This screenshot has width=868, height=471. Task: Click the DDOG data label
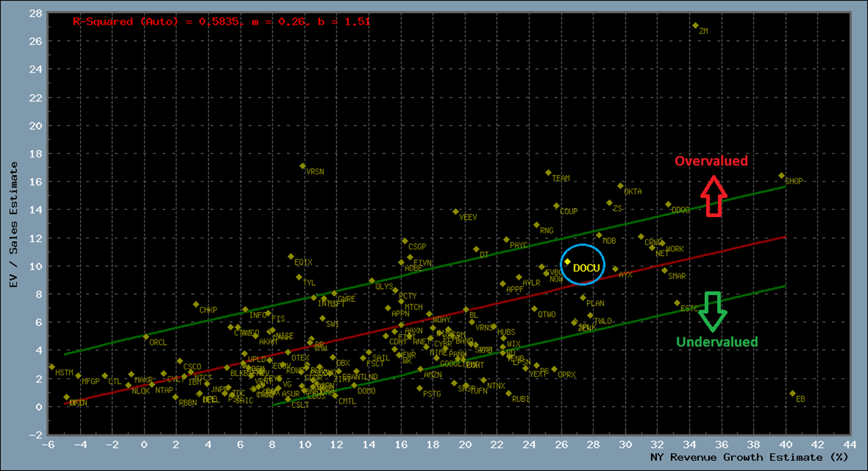[681, 210]
